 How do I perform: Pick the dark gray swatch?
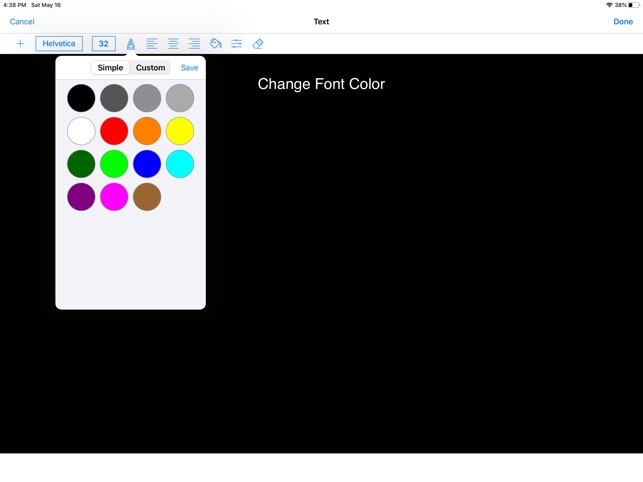tap(114, 98)
